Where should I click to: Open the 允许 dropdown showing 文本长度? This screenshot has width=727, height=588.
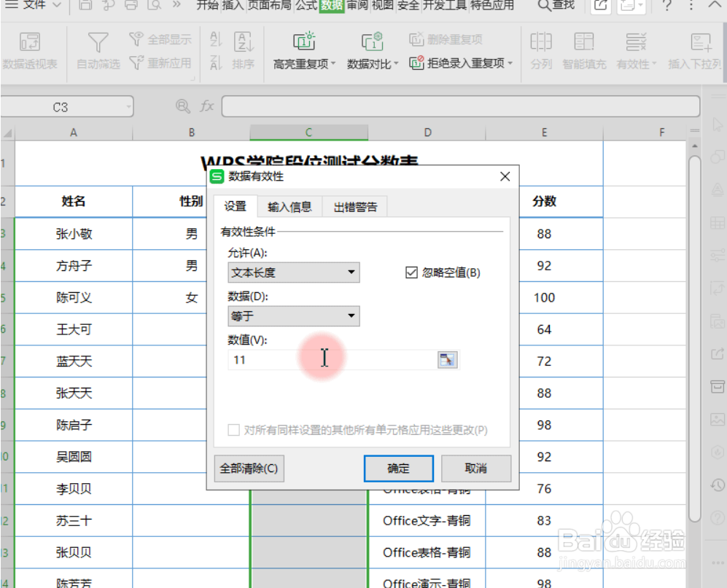click(x=293, y=273)
